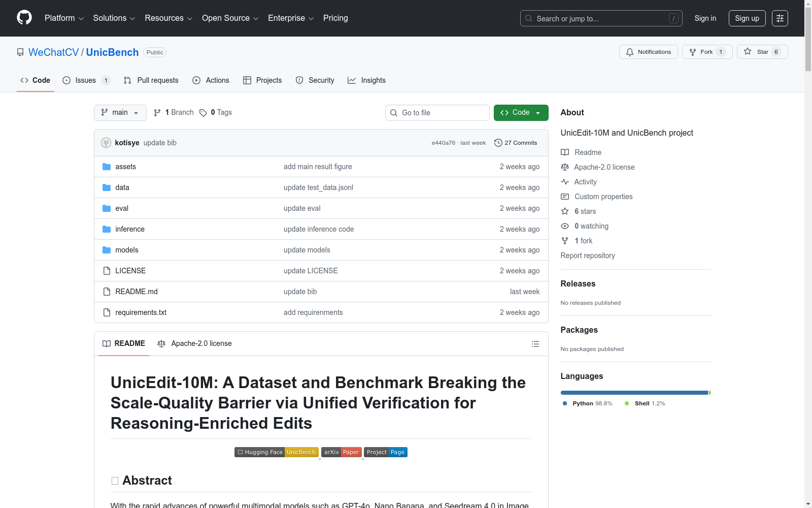The width and height of the screenshot is (812, 508).
Task: Open the Insights tab
Action: (x=366, y=80)
